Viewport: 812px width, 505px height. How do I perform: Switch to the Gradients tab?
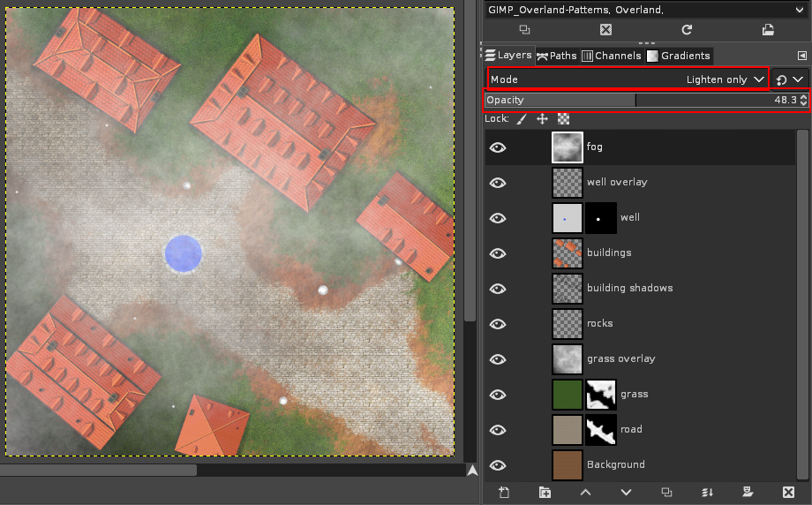pos(679,56)
